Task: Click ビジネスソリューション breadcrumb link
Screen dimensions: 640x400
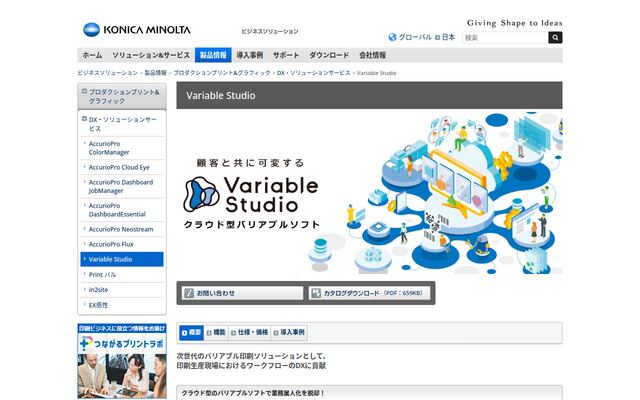Action: [108, 73]
